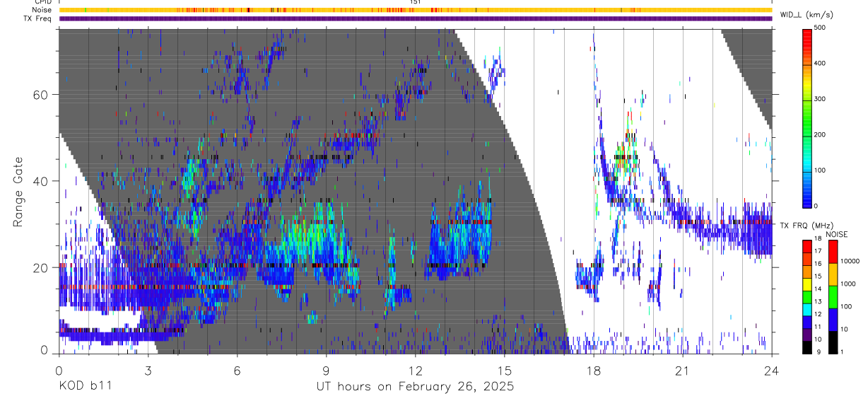Click the 'KOD b11' radar label

point(85,387)
